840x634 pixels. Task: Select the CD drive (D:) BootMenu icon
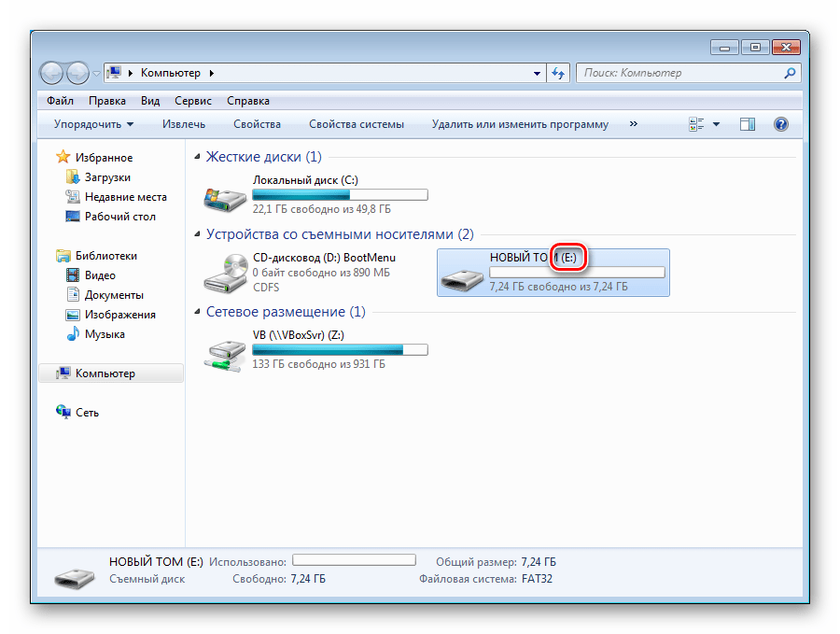tap(227, 273)
